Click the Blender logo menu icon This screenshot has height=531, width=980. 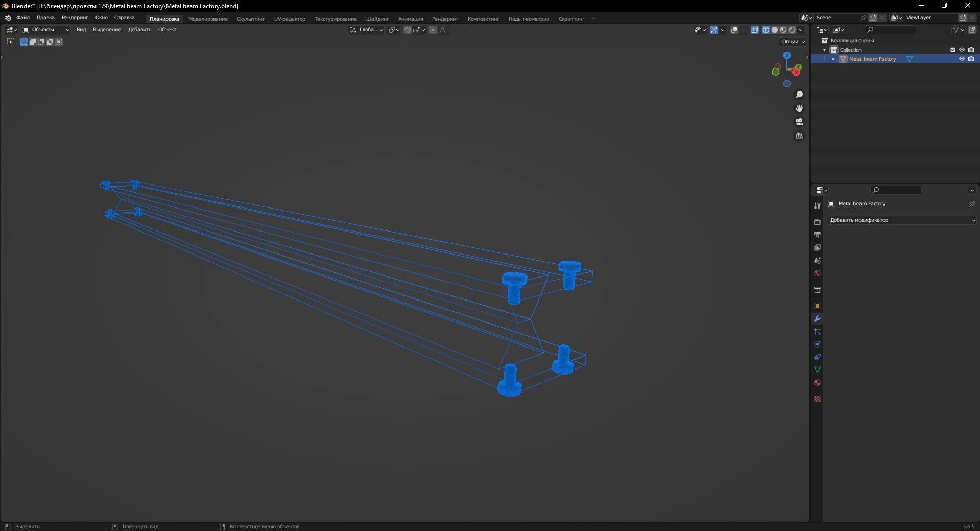pos(8,18)
